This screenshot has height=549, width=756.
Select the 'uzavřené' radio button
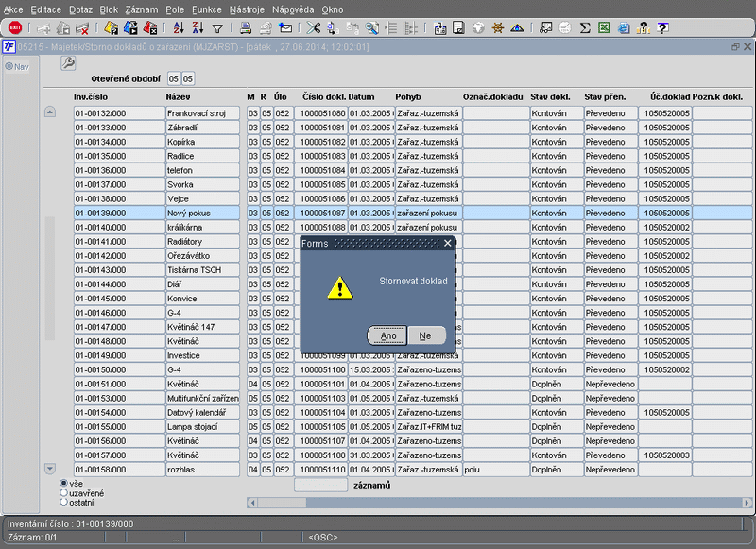click(64, 493)
